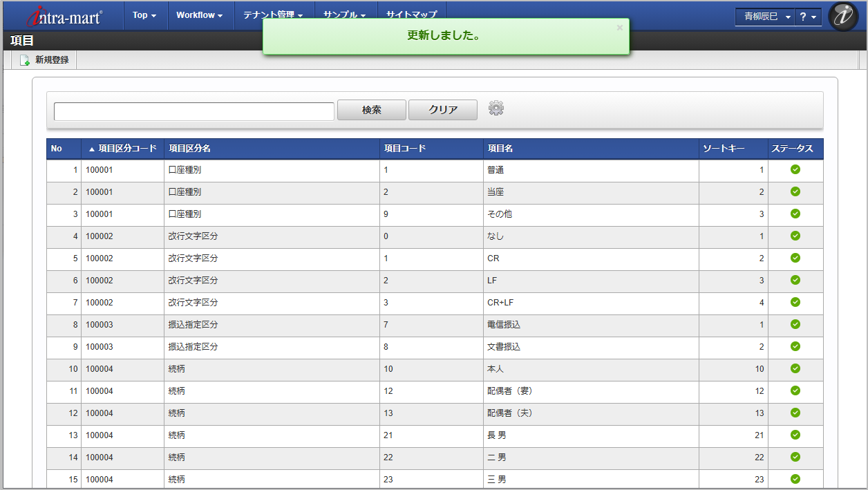
Task: Click status check icon for row 当座
Action: pos(795,191)
